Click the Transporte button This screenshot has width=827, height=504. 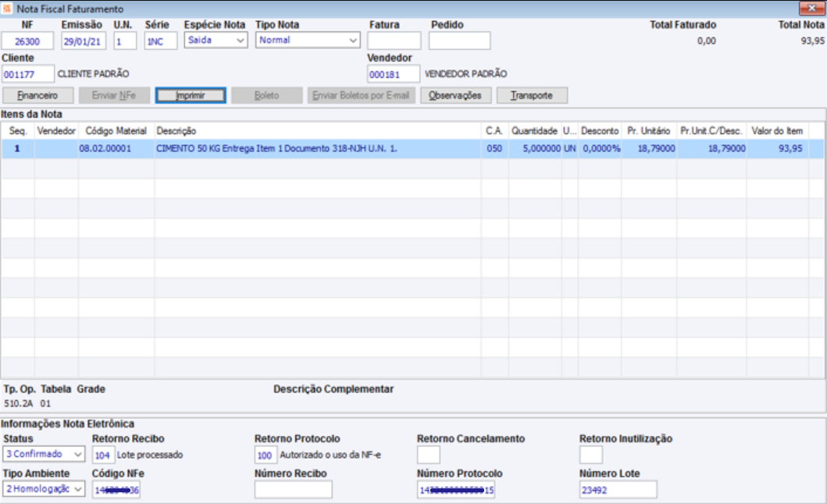532,95
